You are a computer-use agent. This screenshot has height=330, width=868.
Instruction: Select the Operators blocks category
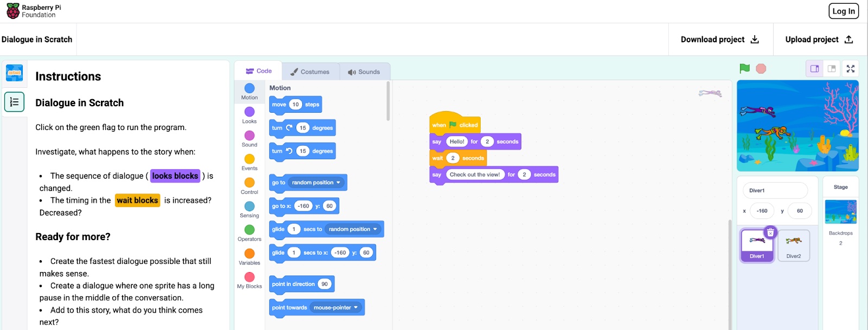click(x=250, y=233)
